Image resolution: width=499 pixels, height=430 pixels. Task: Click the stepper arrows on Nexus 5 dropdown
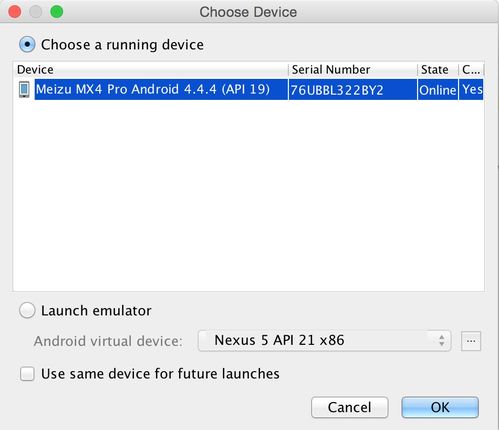tap(442, 341)
